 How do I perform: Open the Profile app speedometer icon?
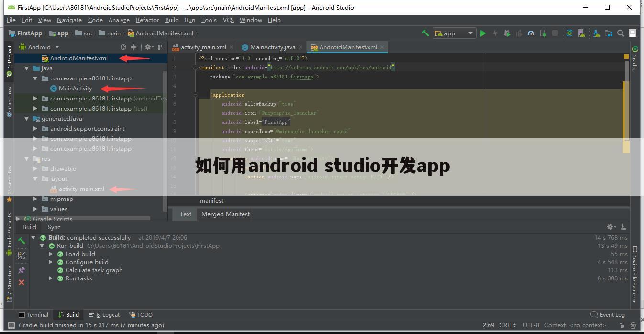(531, 33)
